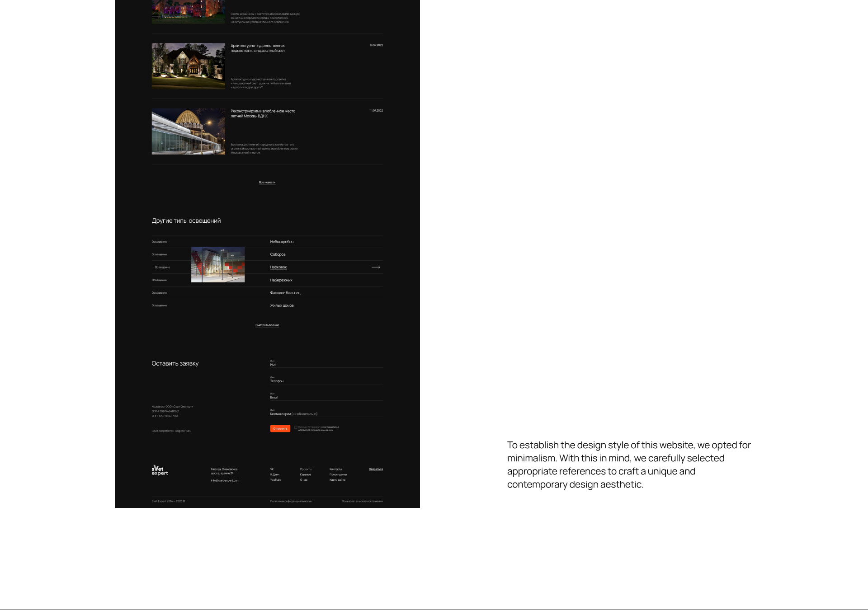Open the YouTube footer link
Image resolution: width=868 pixels, height=610 pixels.
click(275, 480)
